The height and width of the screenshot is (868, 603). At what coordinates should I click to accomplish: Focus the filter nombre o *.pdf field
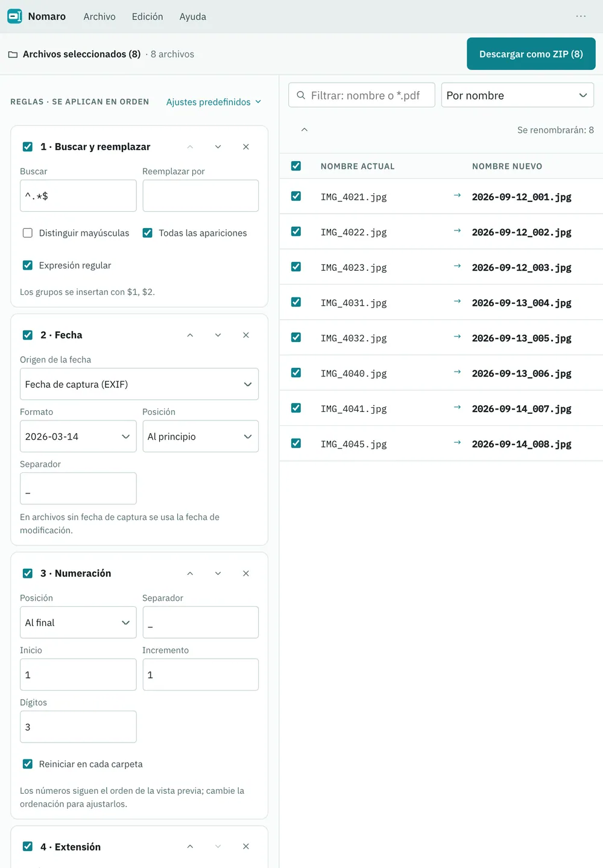(x=362, y=95)
